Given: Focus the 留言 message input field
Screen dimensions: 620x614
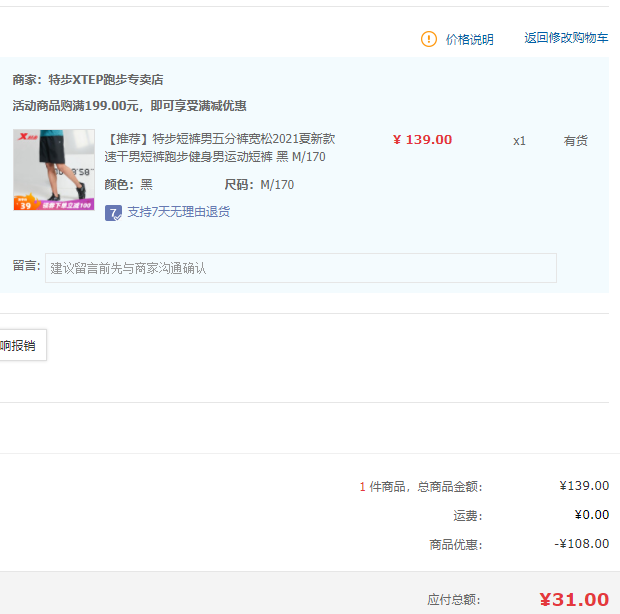Looking at the screenshot, I should pos(301,268).
